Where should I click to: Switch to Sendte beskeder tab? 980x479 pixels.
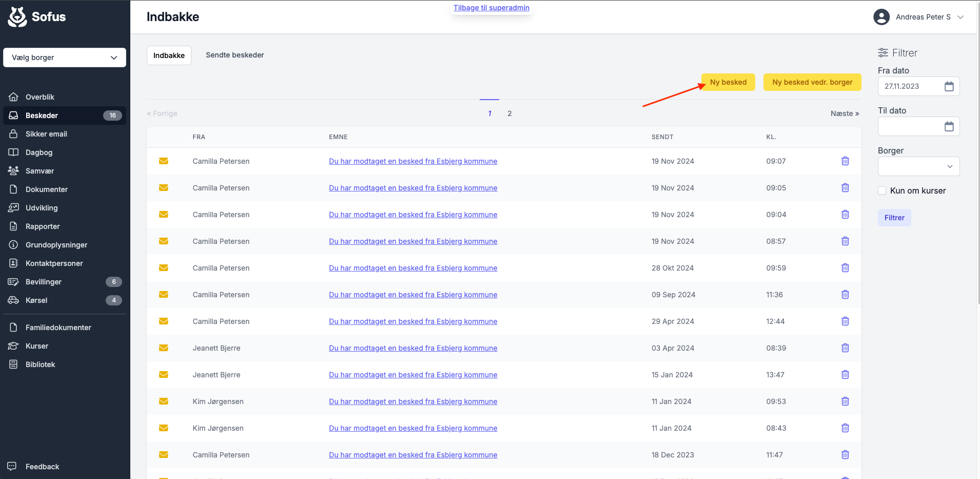(x=234, y=55)
